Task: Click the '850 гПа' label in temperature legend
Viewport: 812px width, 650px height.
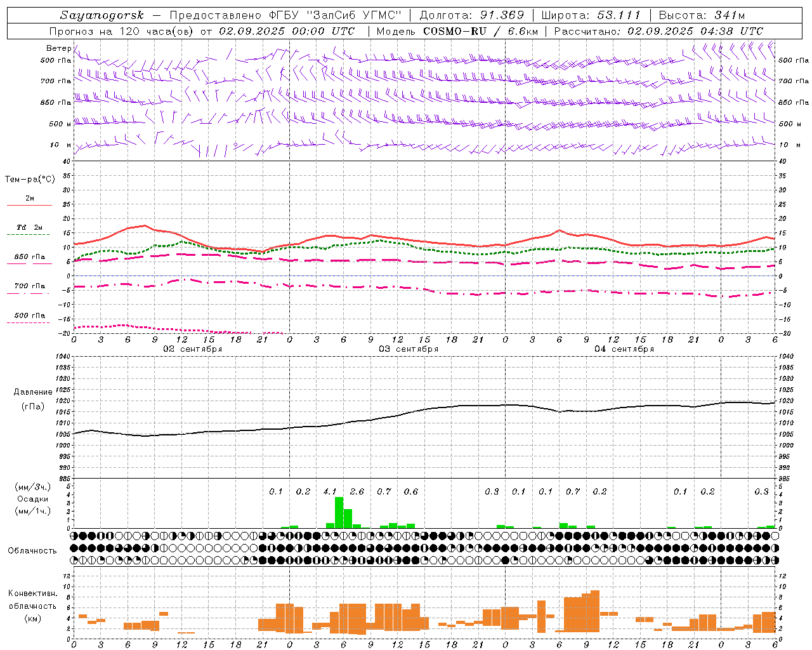Action: coord(30,257)
